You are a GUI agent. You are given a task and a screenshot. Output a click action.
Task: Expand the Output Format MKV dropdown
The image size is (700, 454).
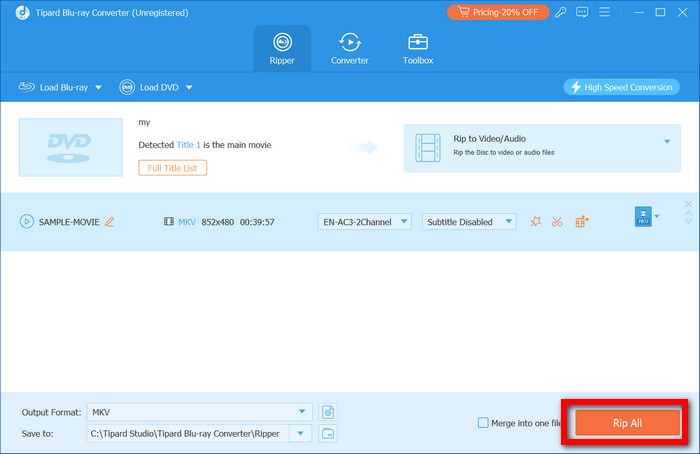click(303, 412)
